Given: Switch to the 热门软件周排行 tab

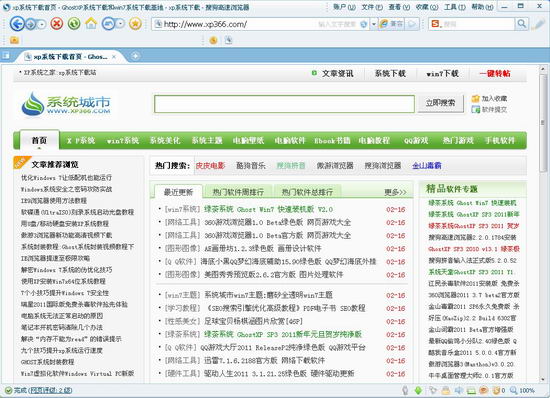Looking at the screenshot, I should [x=238, y=192].
